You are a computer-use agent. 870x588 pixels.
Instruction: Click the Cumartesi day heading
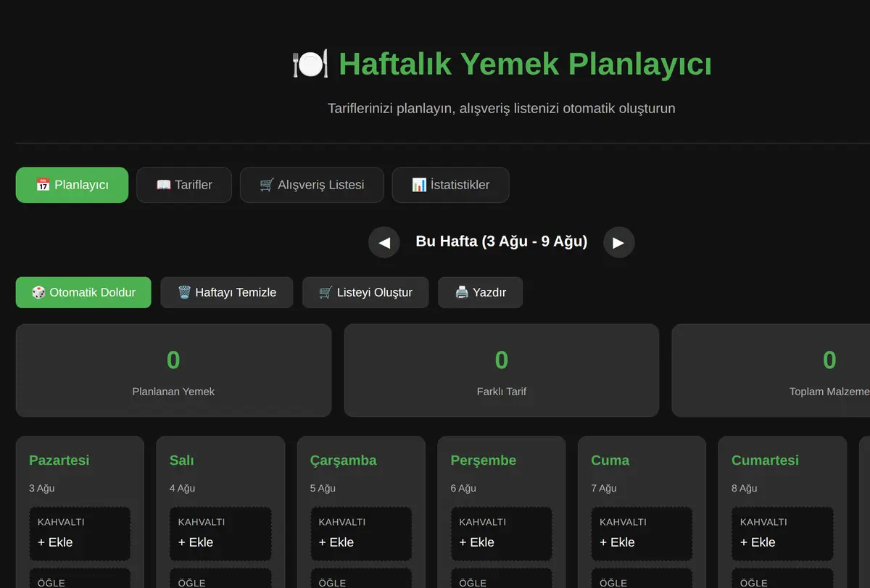[766, 460]
